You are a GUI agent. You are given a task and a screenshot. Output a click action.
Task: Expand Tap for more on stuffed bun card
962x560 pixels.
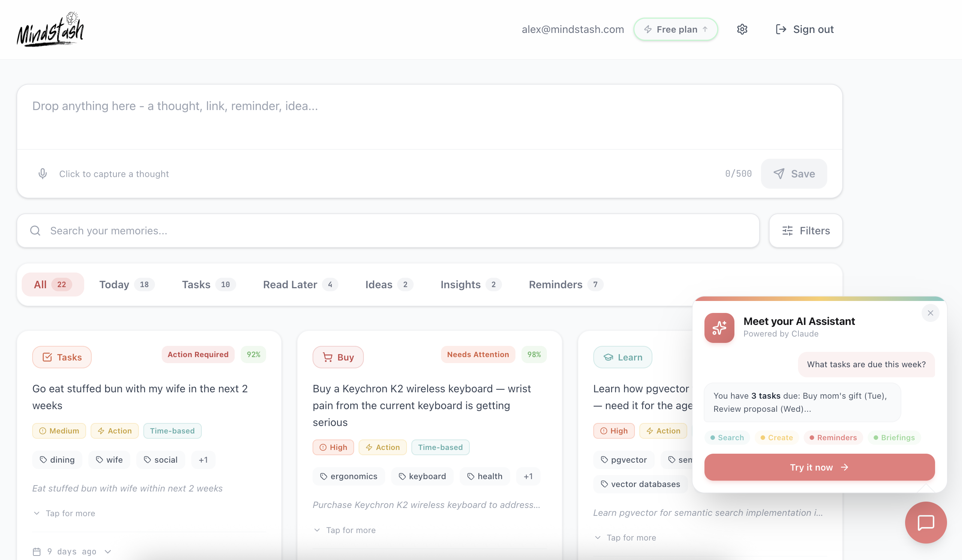pos(64,513)
